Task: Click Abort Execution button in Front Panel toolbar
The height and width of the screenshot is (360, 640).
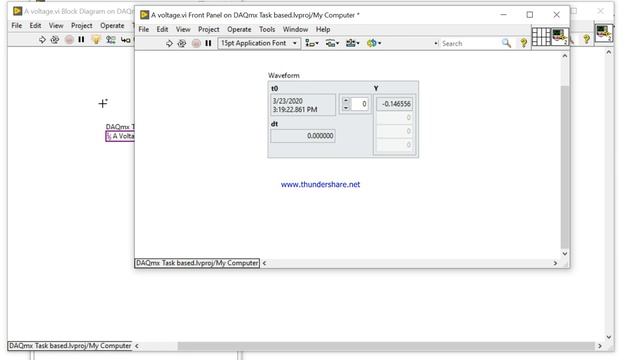Action: pos(196,43)
